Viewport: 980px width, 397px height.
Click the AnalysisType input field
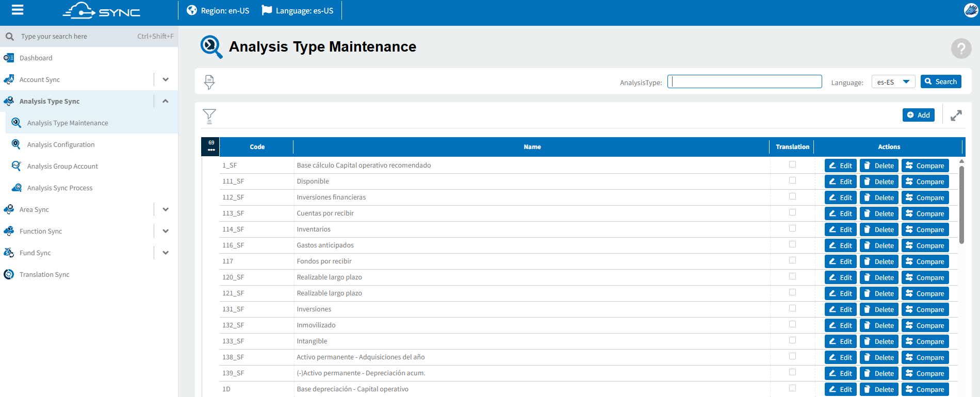(x=744, y=81)
